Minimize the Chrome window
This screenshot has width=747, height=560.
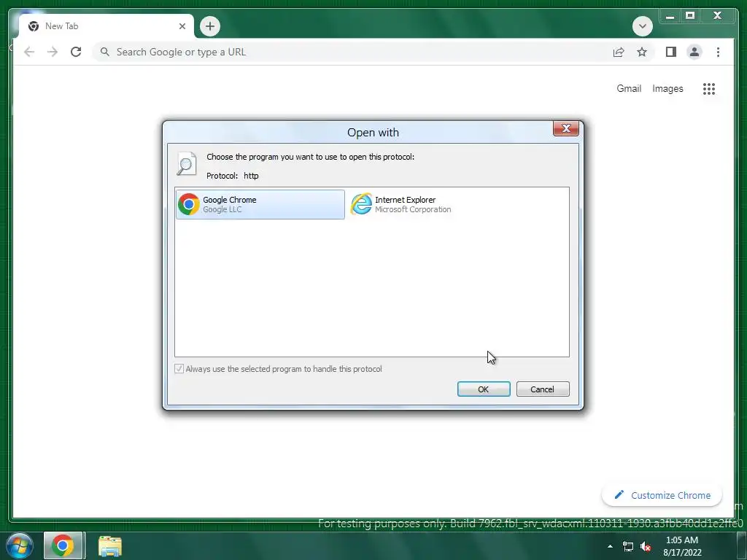pos(670,16)
